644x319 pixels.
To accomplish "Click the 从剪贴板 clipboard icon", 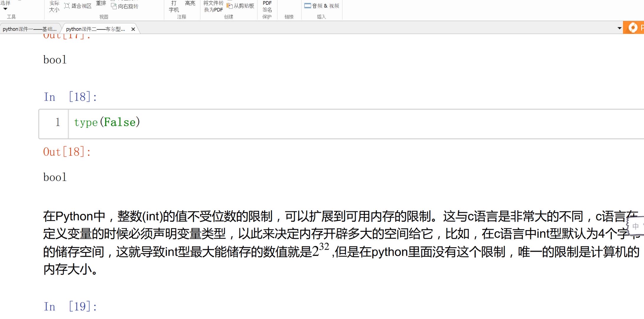I will point(229,6).
